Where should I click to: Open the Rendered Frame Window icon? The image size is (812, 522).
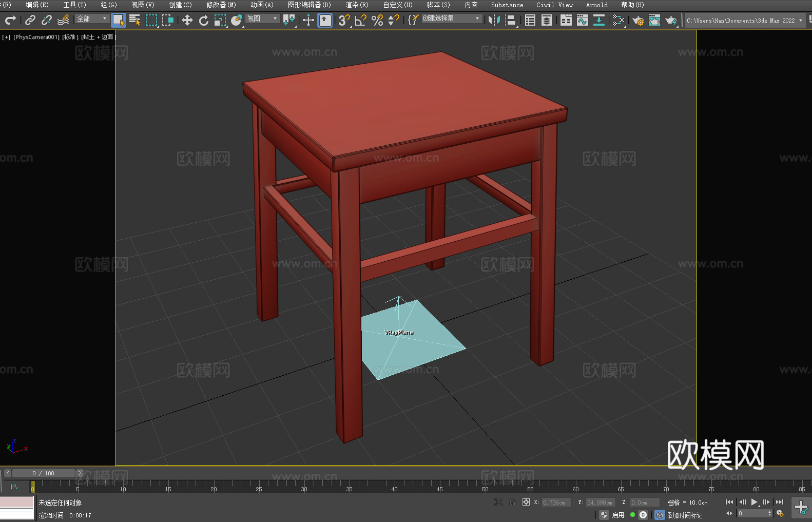click(x=654, y=20)
